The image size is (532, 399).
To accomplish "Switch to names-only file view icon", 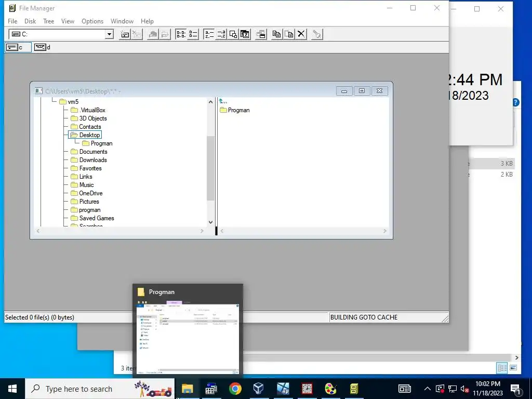I will [x=180, y=34].
